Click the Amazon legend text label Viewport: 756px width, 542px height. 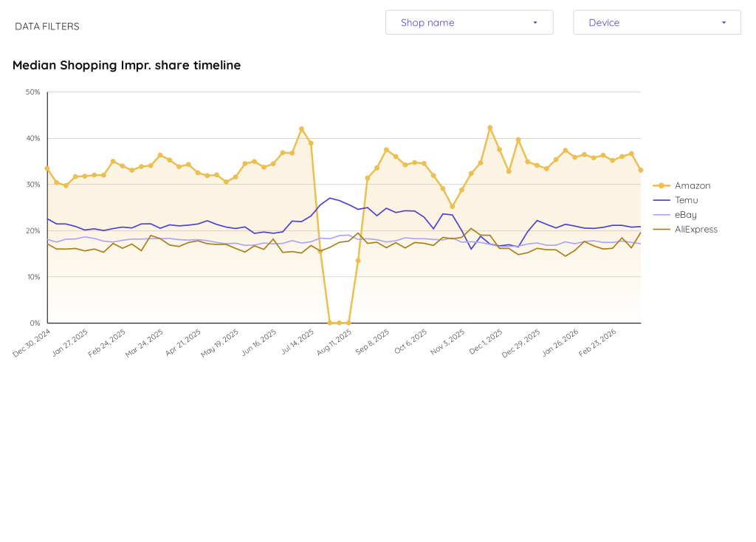coord(693,185)
